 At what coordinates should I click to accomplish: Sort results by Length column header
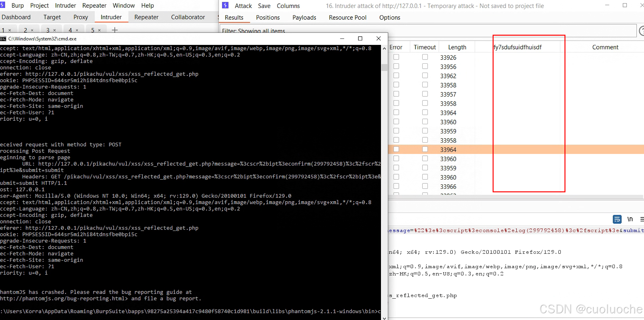[457, 47]
